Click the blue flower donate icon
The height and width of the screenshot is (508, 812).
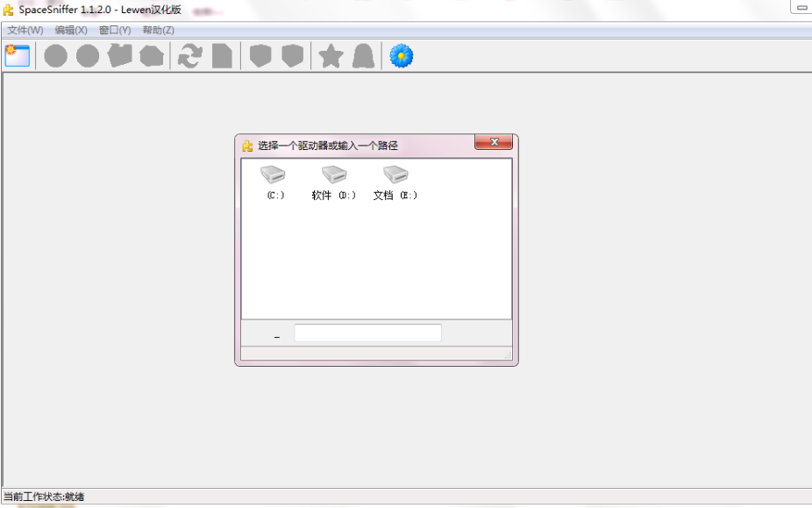(402, 55)
